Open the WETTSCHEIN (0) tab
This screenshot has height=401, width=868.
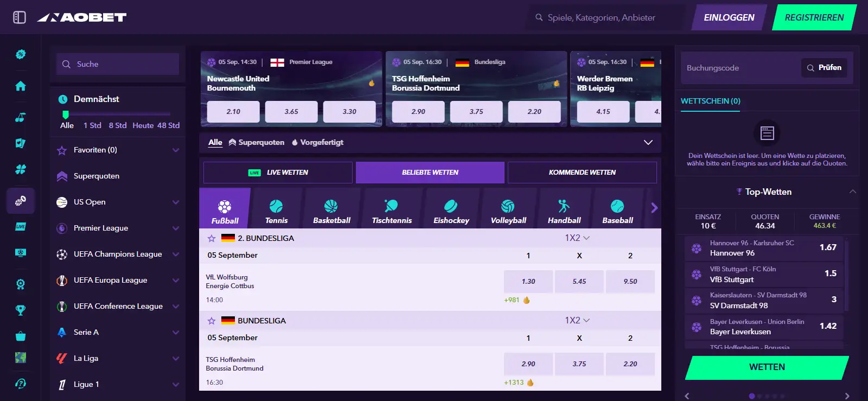pos(711,101)
